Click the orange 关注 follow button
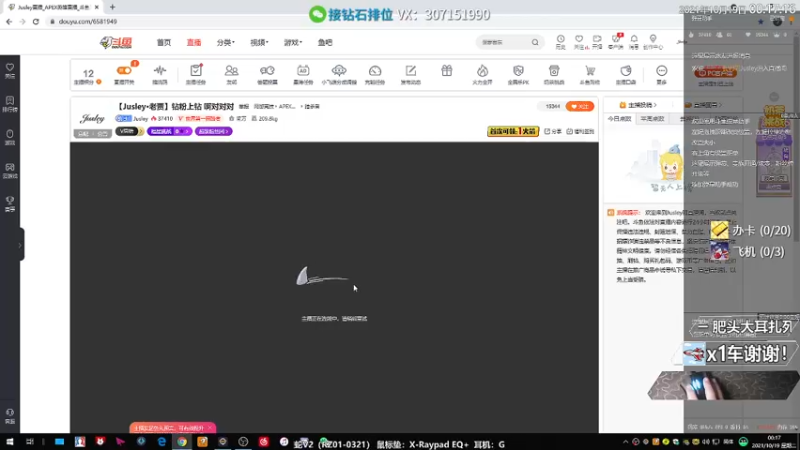Screen dimensions: 800x450 point(580,106)
